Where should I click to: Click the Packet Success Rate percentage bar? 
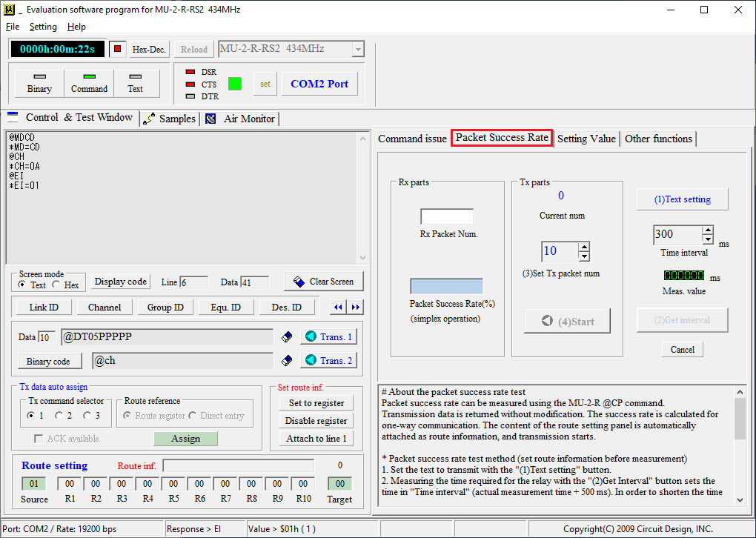click(446, 286)
